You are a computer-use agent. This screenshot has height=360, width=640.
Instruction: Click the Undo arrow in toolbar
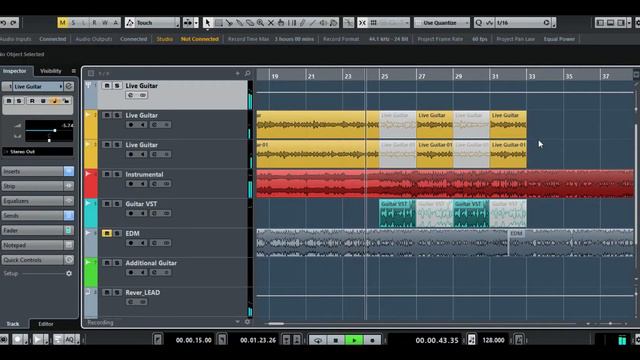click(3, 23)
